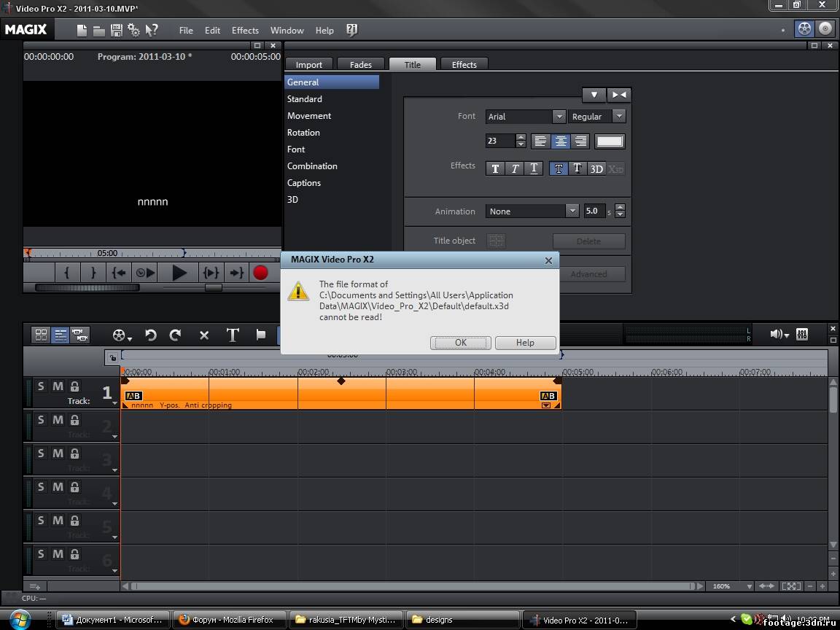840x630 pixels.
Task: Switch to the timeline mode view
Action: coord(61,335)
